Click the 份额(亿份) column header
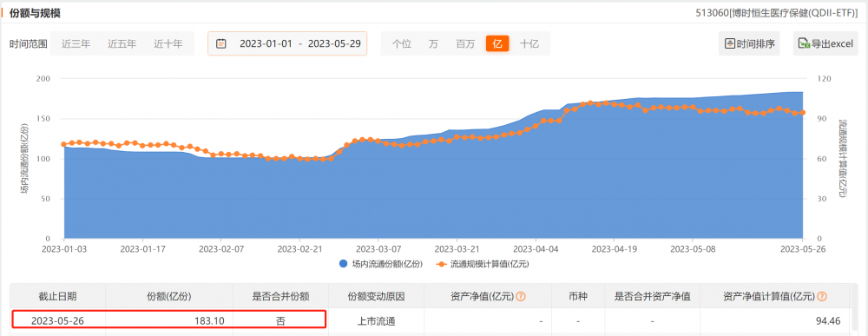Screen dimensions: 868x336 click(x=169, y=297)
